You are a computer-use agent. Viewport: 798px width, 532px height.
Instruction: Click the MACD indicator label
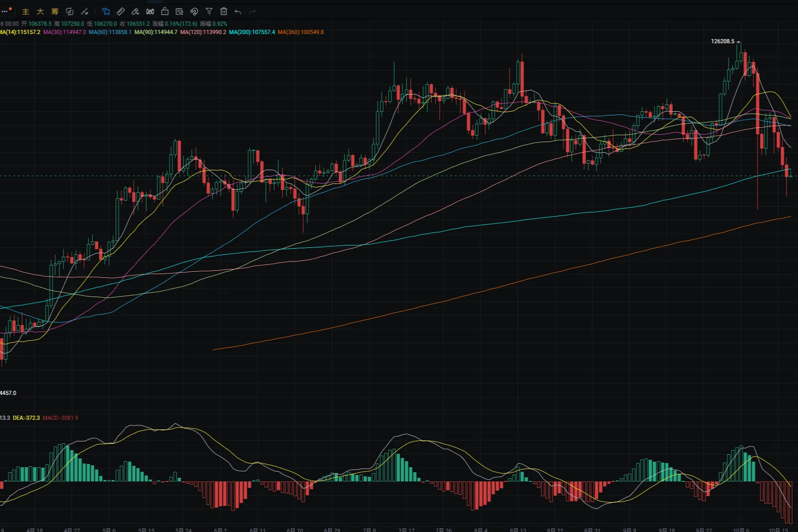[x=60, y=418]
